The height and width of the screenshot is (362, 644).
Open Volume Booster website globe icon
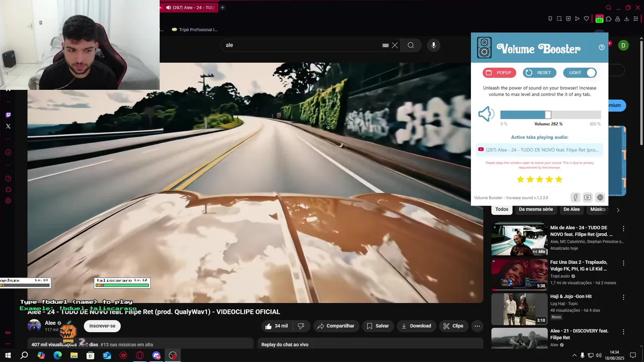[x=600, y=198]
